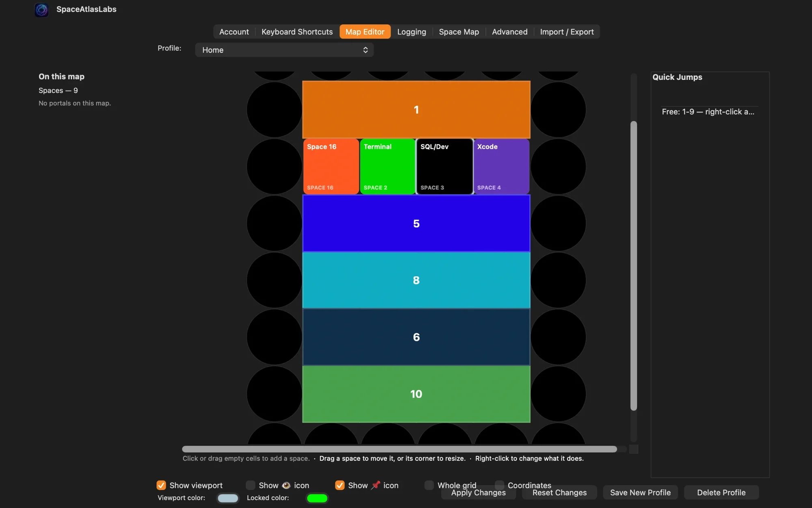Select the green Terminal space tile
812x508 pixels.
click(x=388, y=167)
